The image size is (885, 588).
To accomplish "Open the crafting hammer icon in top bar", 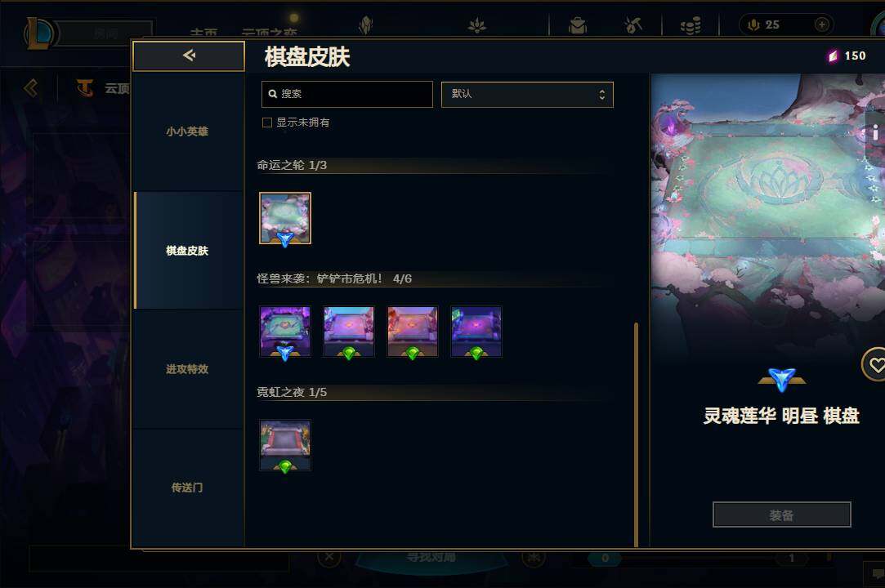I will click(x=633, y=24).
